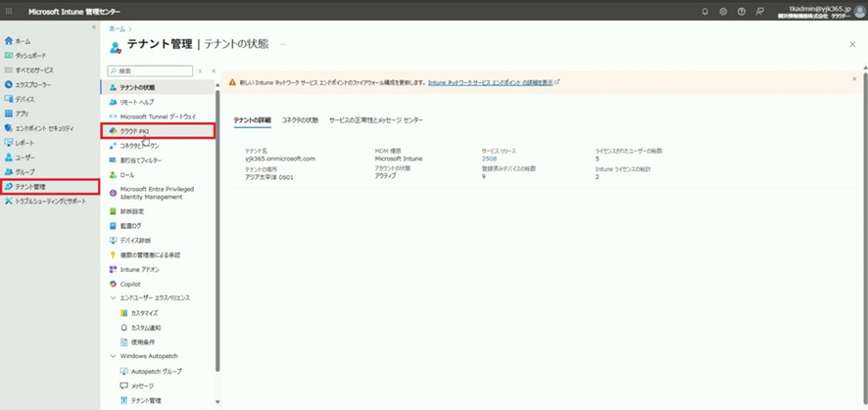
Task: Open クラウド PKI in tenant menu
Action: pos(136,130)
